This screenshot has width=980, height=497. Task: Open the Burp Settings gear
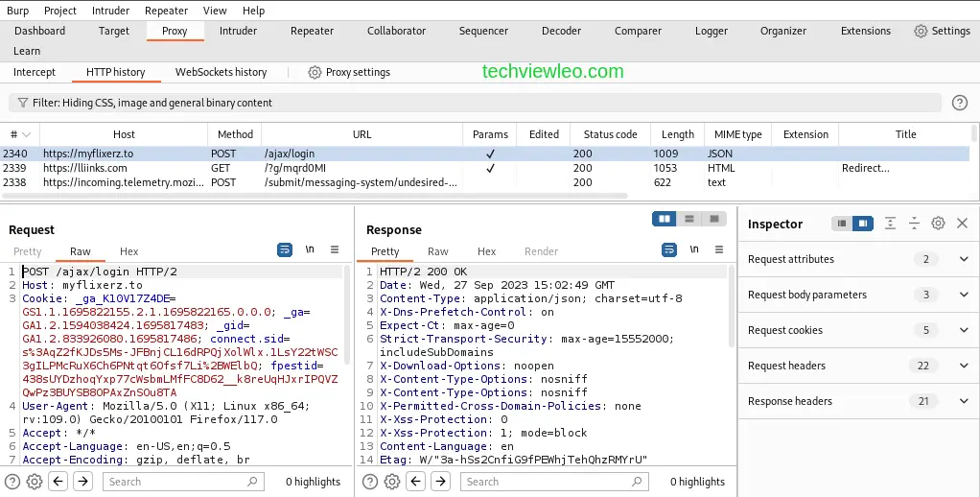click(x=942, y=31)
